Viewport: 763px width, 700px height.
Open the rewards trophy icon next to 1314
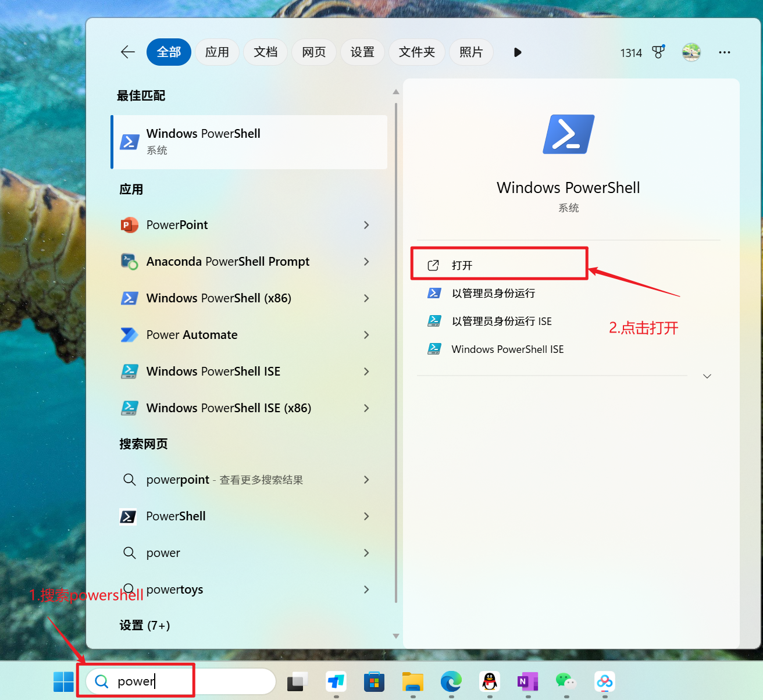click(658, 52)
